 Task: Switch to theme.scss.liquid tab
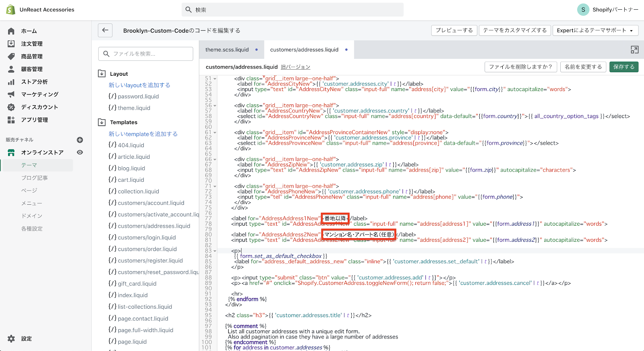click(x=227, y=50)
